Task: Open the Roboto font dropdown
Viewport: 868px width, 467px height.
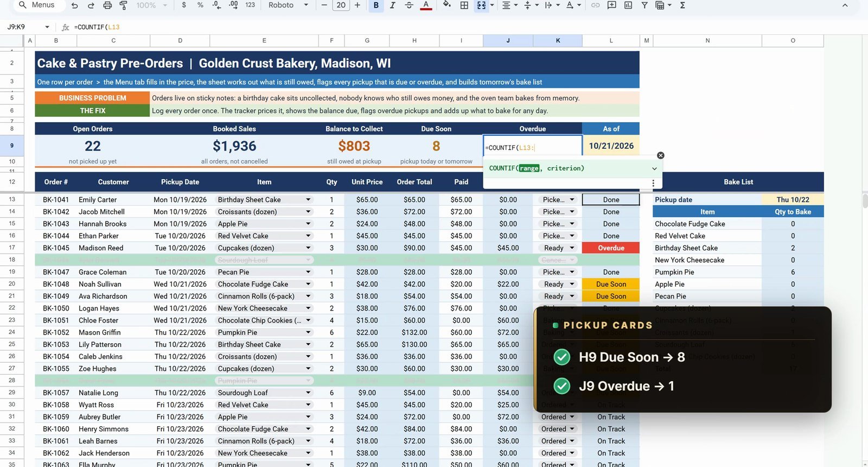Action: pyautogui.click(x=288, y=5)
